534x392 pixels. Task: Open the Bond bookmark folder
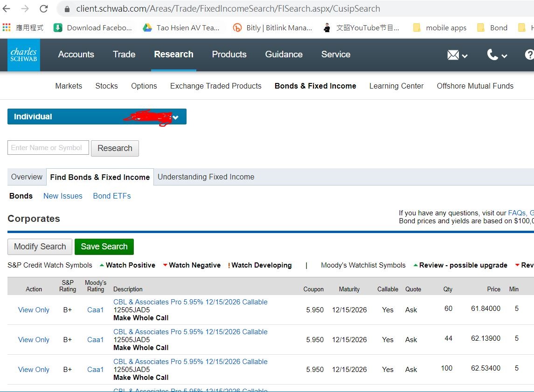click(x=492, y=28)
